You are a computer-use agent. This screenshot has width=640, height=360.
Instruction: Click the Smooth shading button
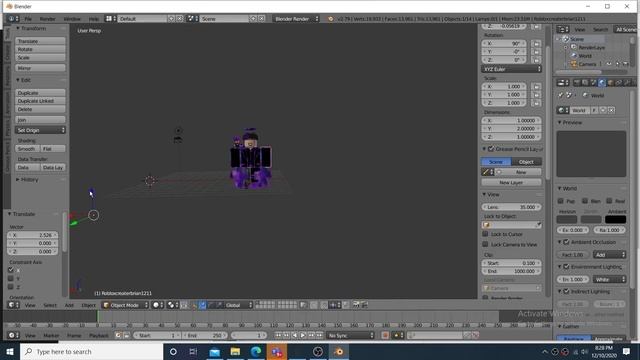[x=27, y=149]
